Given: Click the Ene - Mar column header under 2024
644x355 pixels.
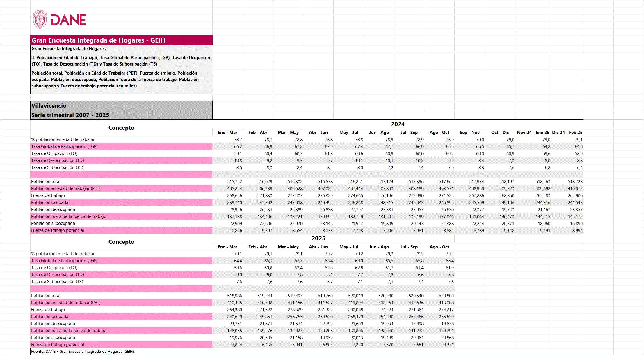Looking at the screenshot, I should (x=227, y=133).
